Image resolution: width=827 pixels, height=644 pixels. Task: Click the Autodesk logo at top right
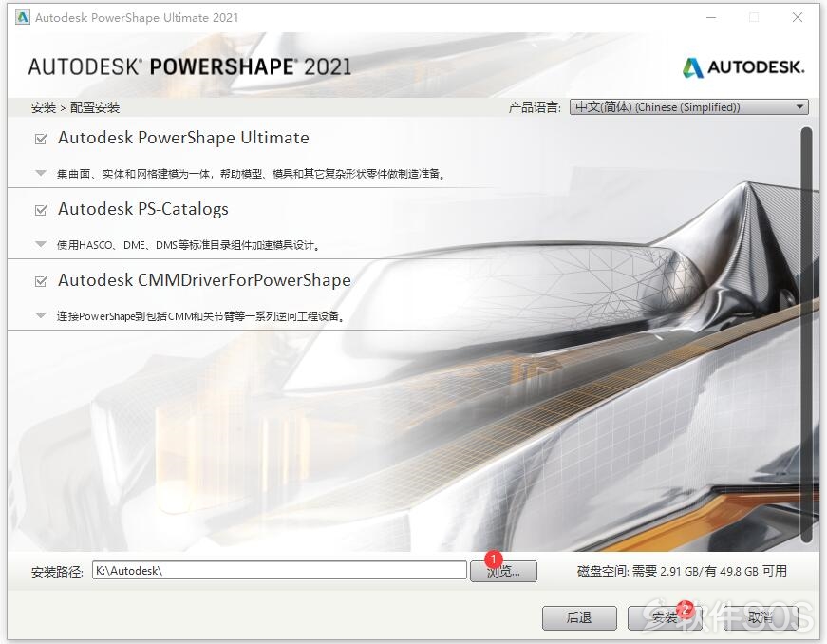(x=743, y=67)
